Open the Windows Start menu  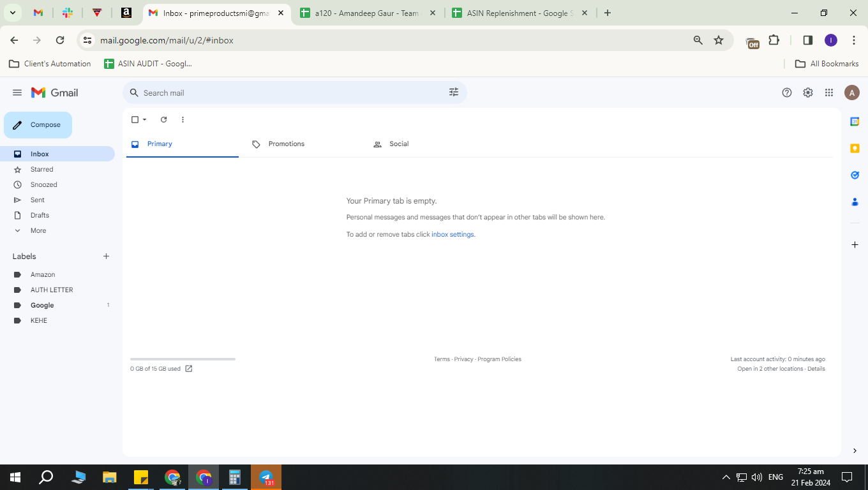[15, 477]
